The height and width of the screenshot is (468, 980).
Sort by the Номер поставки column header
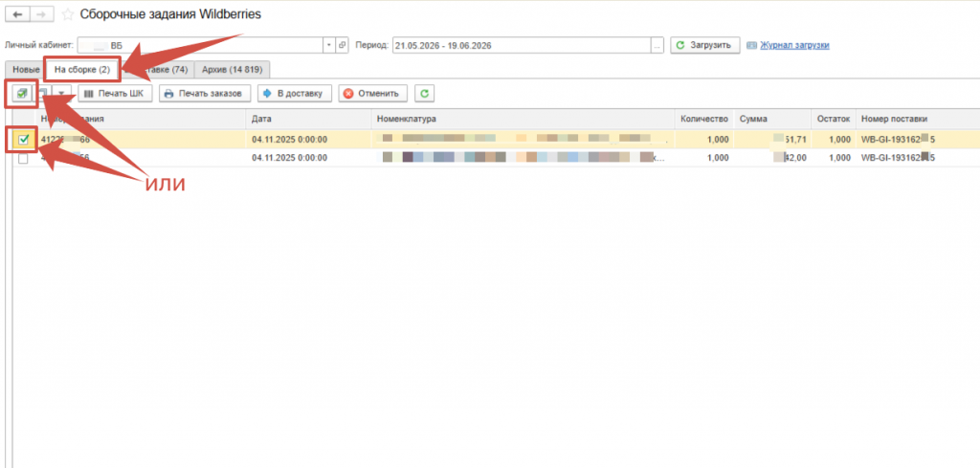(x=918, y=119)
